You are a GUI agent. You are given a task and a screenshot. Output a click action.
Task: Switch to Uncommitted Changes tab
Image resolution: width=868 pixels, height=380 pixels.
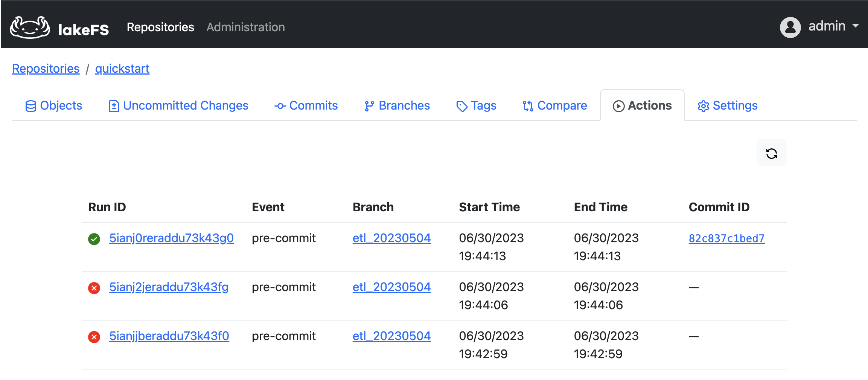(x=178, y=105)
